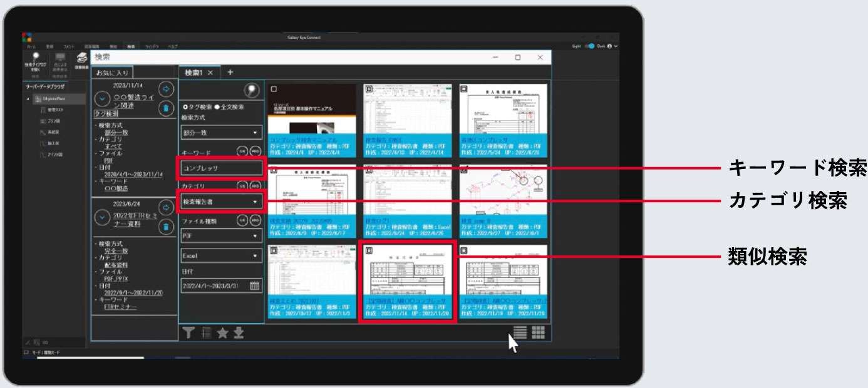Image resolution: width=868 pixels, height=388 pixels.
Task: Select the お気に入り tab
Action: tap(111, 73)
